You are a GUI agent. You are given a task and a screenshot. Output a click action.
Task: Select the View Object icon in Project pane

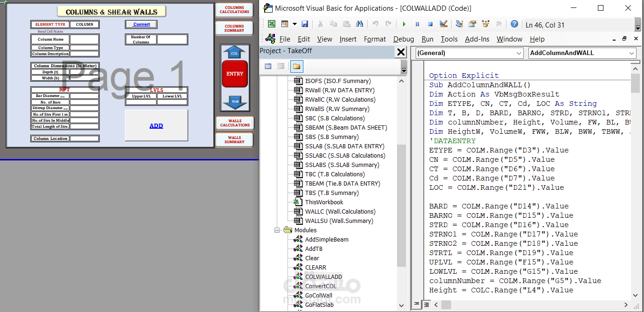281,66
